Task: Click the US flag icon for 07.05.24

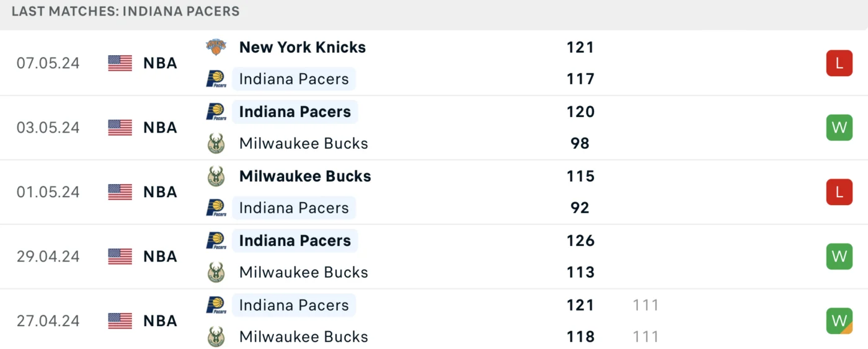Action: point(120,63)
